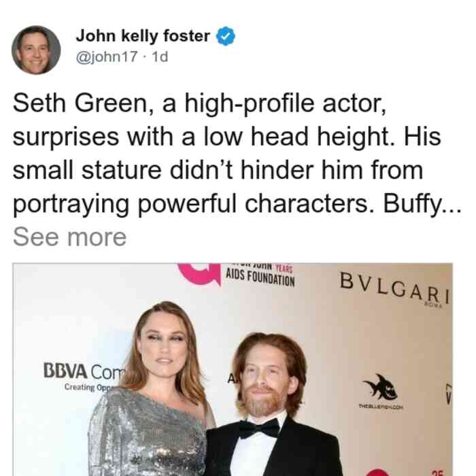Viewport: 476px width, 476px height.
Task: Open the attached red carpet photo
Action: pyautogui.click(x=233, y=369)
